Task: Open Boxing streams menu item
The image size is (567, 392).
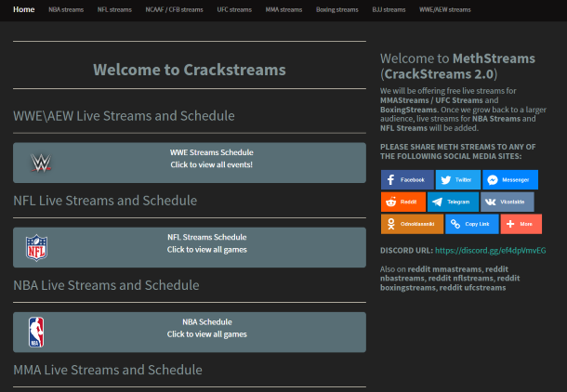Action: (337, 10)
